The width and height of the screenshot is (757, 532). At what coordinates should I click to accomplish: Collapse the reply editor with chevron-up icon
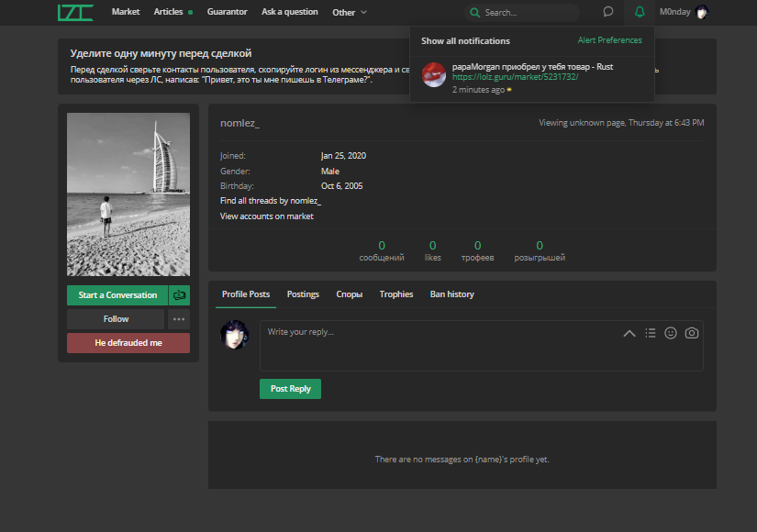tap(629, 333)
